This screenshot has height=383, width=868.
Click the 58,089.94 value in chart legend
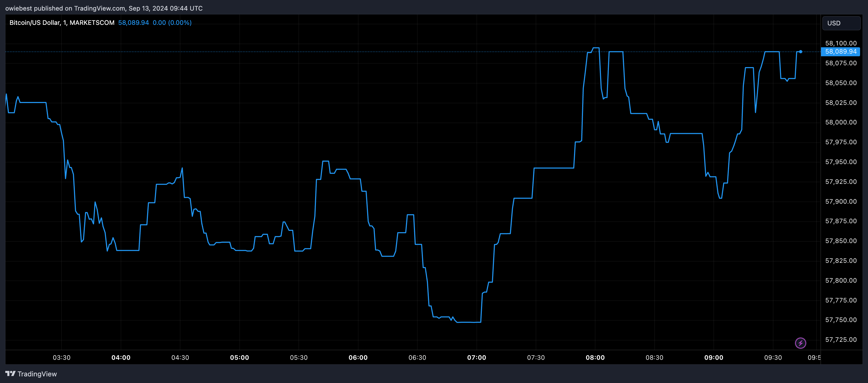[133, 22]
